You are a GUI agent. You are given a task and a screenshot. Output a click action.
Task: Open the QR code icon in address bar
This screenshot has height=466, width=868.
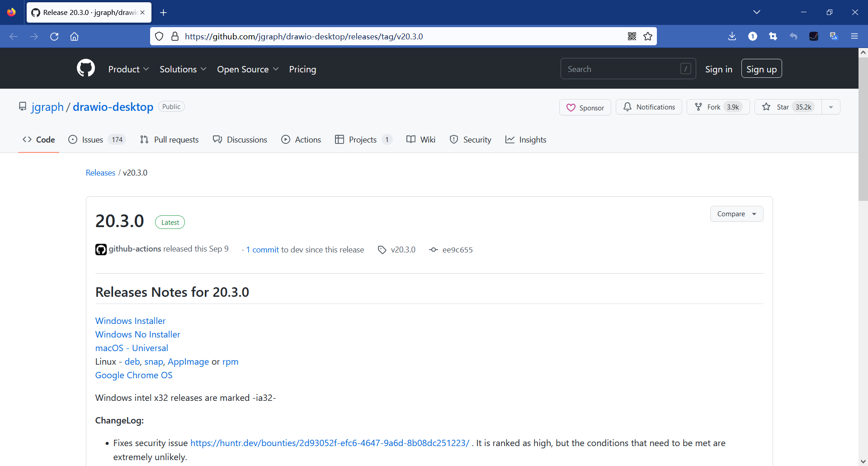[x=632, y=37]
